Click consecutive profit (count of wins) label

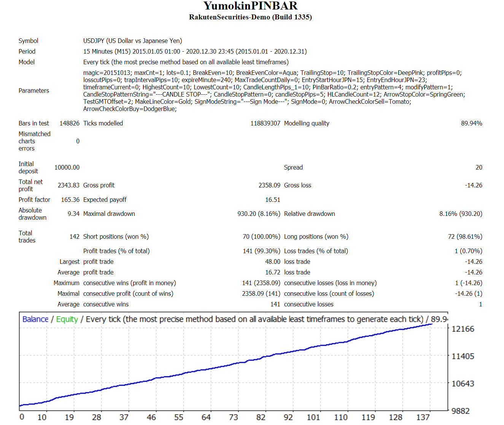pyautogui.click(x=128, y=293)
